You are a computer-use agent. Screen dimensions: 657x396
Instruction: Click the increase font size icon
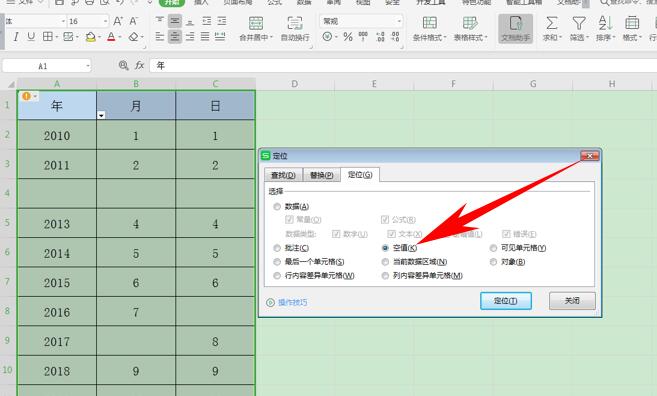[118, 21]
